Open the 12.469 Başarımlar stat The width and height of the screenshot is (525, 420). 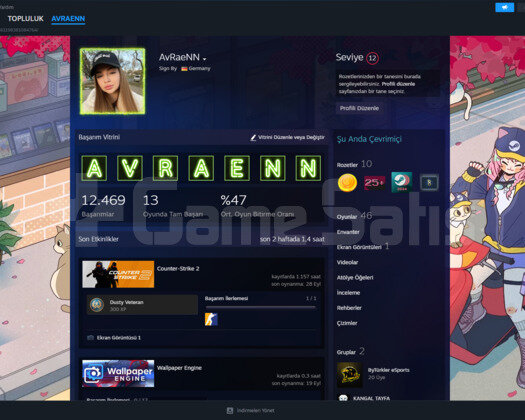point(103,206)
